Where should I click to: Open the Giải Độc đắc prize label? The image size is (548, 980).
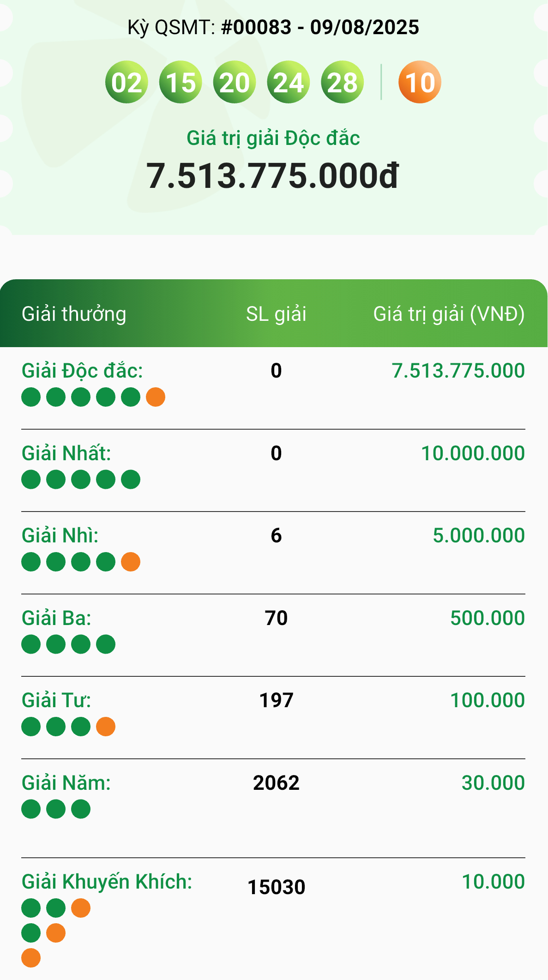(x=82, y=371)
